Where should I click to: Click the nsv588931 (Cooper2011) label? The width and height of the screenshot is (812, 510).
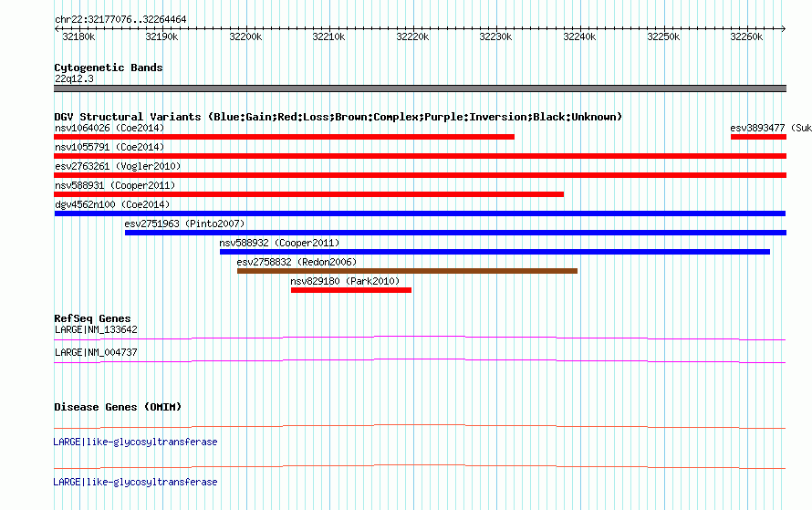115,185
